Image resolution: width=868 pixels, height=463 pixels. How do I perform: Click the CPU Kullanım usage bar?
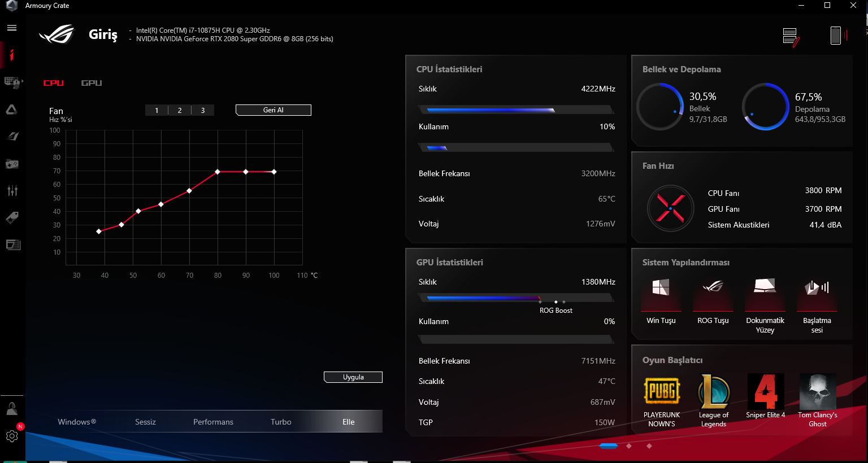pos(516,148)
